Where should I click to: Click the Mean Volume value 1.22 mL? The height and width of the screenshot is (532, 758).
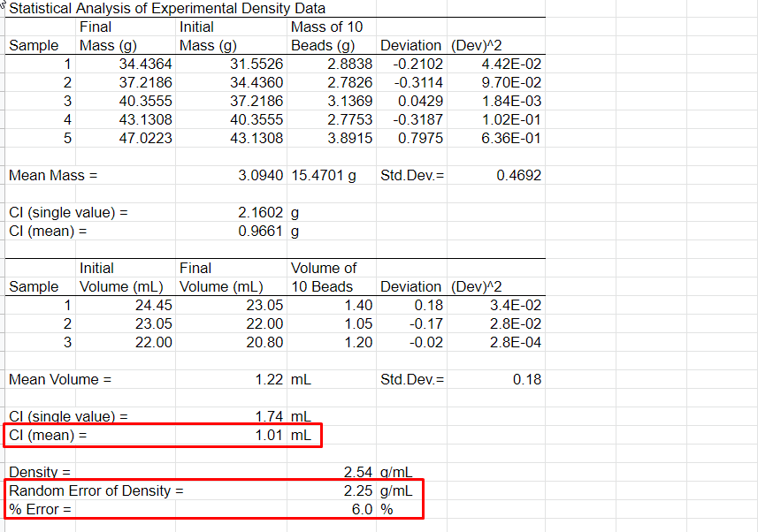click(269, 375)
